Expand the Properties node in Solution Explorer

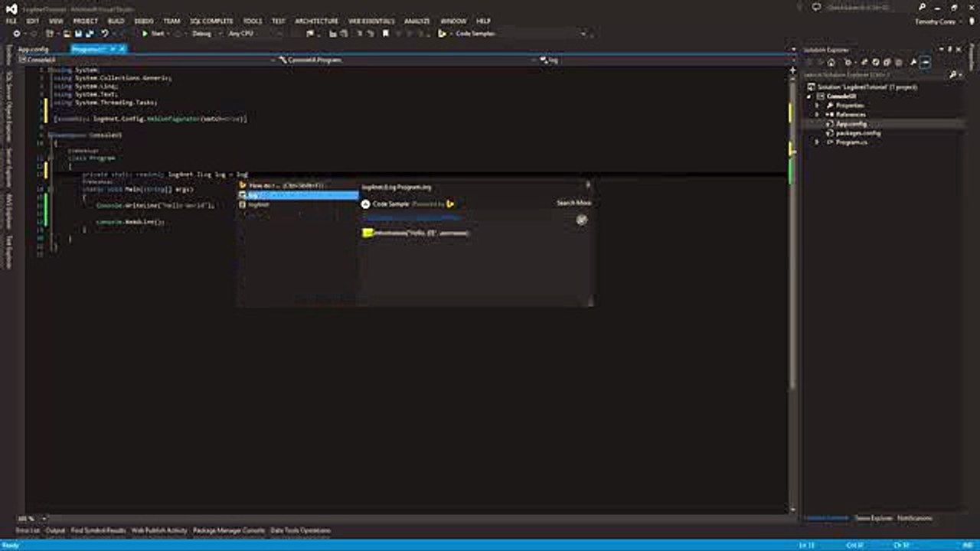817,106
